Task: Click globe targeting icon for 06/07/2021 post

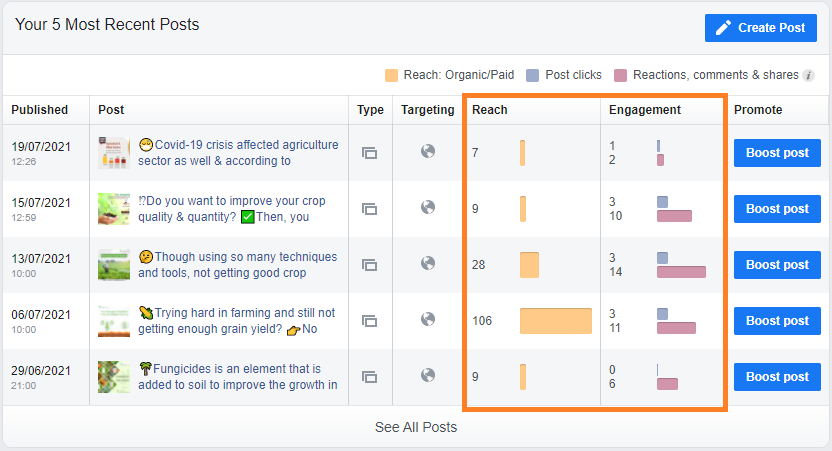Action: pyautogui.click(x=428, y=320)
